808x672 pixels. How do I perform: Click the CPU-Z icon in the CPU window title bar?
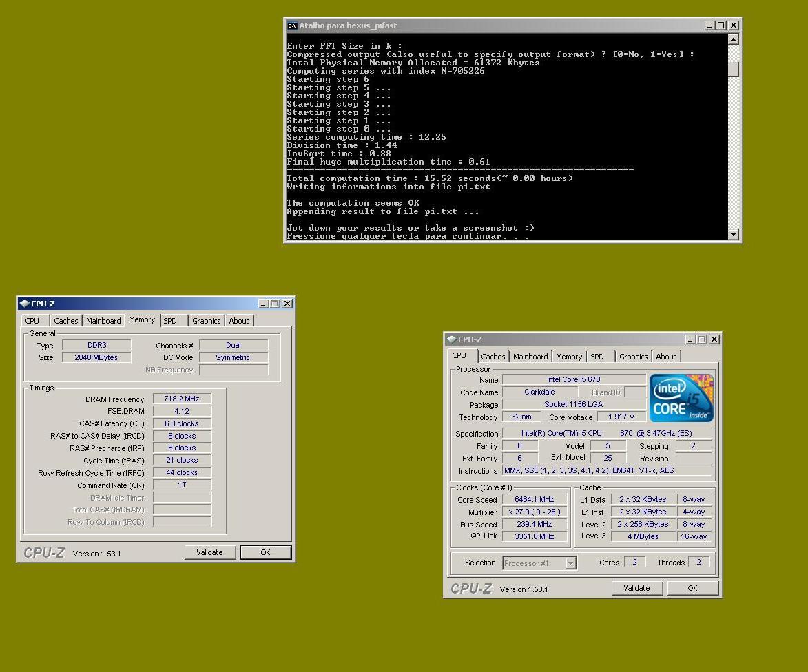(452, 339)
